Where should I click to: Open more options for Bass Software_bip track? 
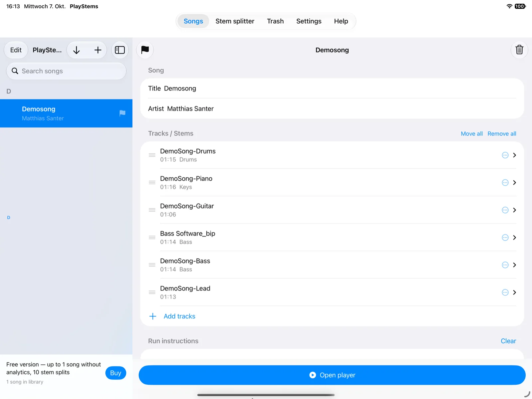point(505,238)
